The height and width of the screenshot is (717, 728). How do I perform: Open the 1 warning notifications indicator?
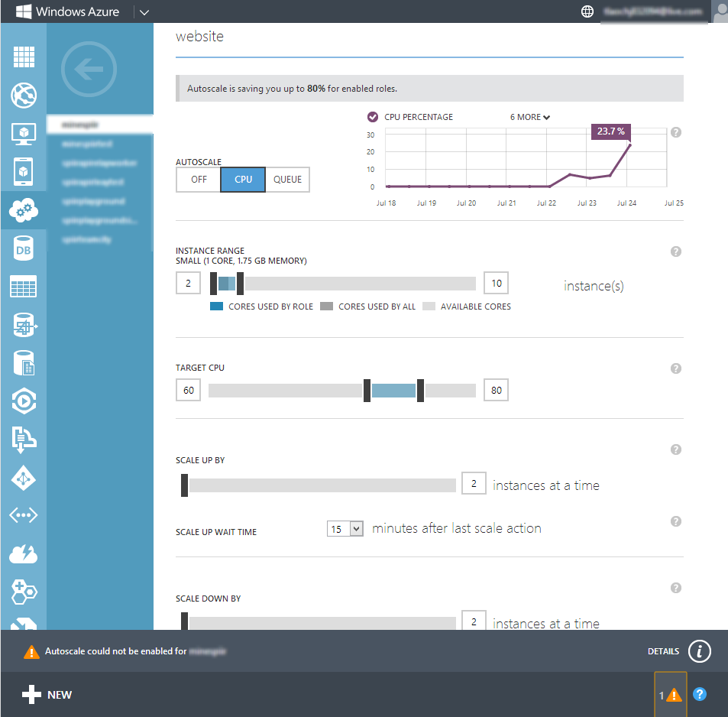tap(671, 695)
